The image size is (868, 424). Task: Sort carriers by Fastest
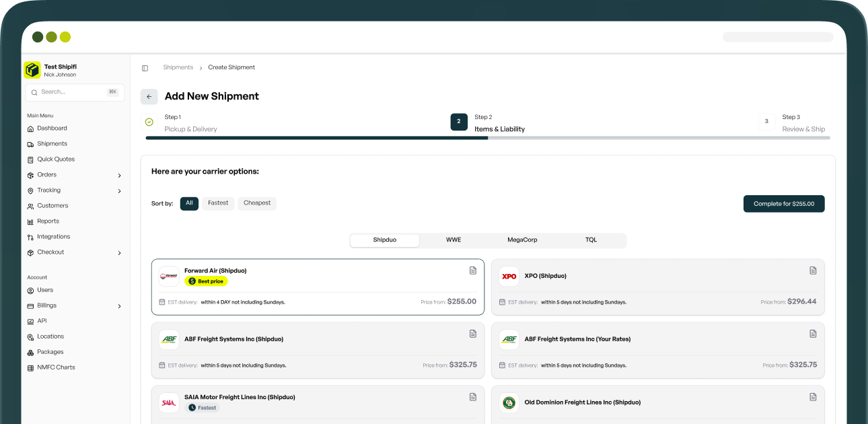click(218, 203)
